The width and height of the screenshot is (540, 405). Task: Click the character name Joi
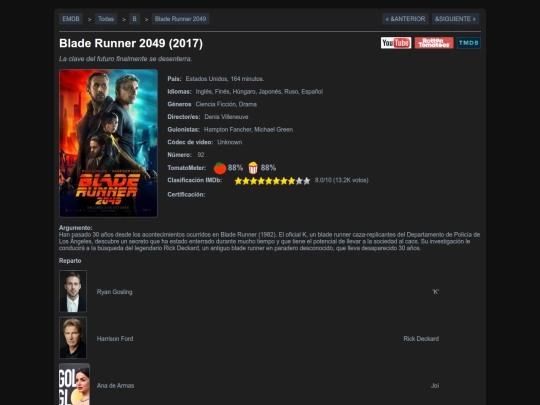pos(435,385)
